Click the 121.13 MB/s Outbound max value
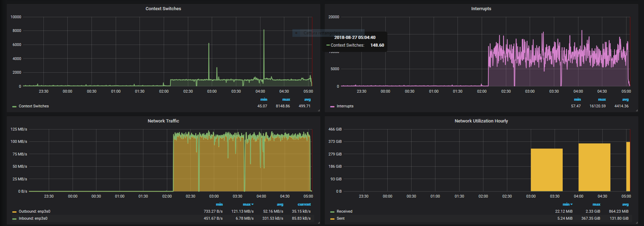Screen dimensions: 644x226 242,211
